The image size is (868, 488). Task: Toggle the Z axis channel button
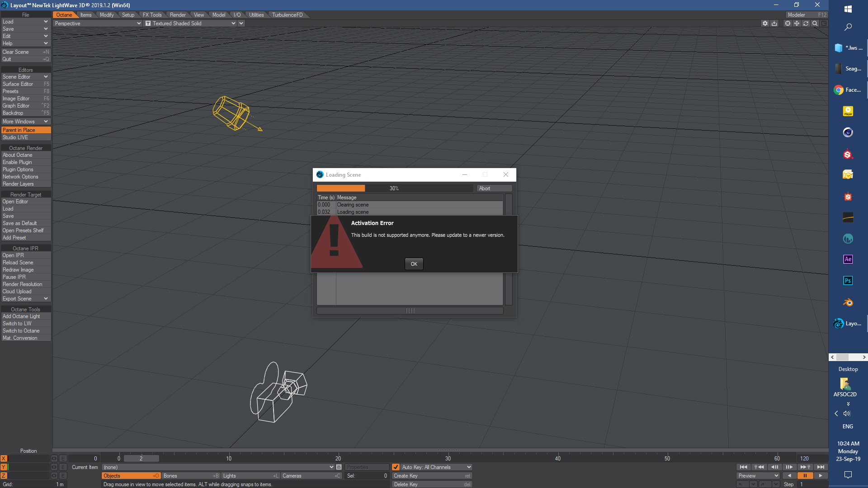4,476
